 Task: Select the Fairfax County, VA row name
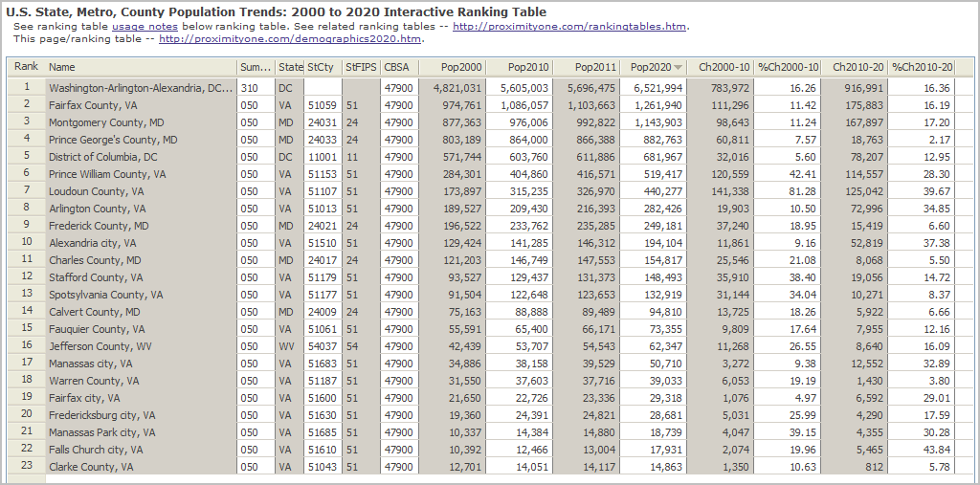pyautogui.click(x=92, y=105)
